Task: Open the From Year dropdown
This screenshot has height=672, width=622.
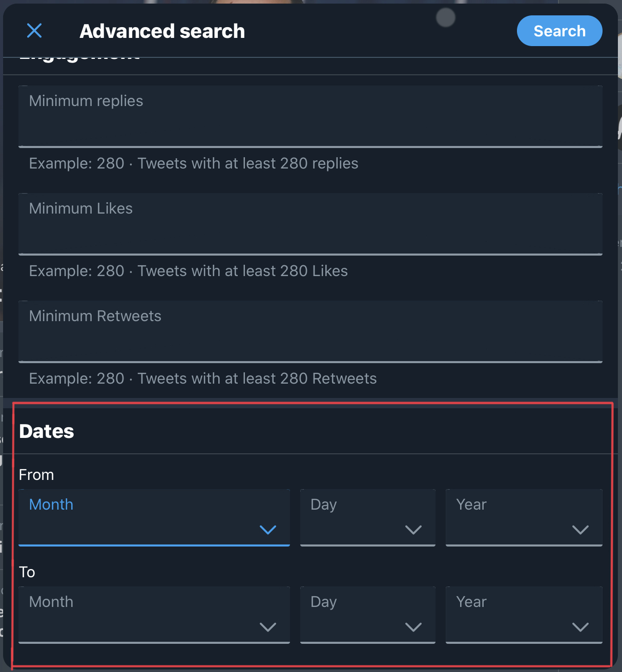Action: click(x=524, y=517)
